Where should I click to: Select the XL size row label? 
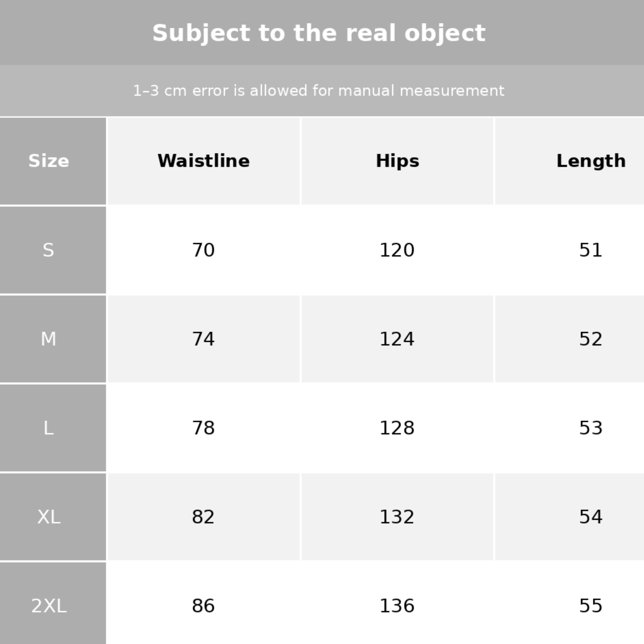pyautogui.click(x=49, y=517)
